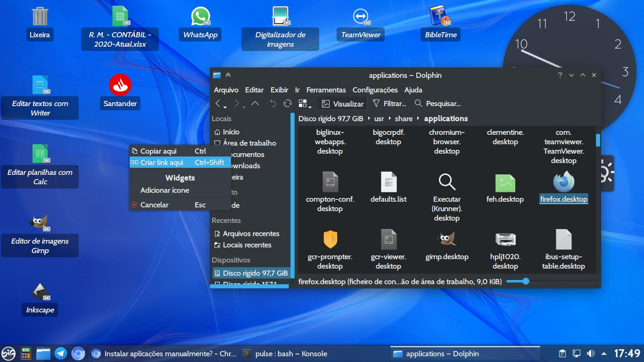Image resolution: width=644 pixels, height=362 pixels.
Task: Expand arrow between usr and share breadcrumb
Action: pyautogui.click(x=390, y=119)
